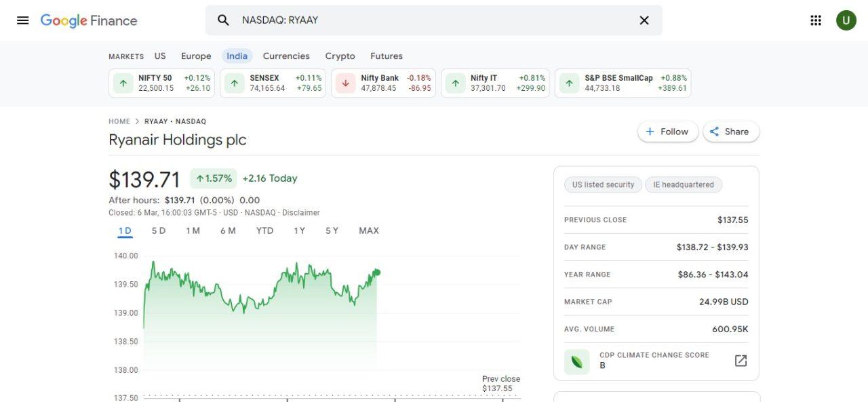Click Nifty Bank red down arrow icon

pos(345,83)
